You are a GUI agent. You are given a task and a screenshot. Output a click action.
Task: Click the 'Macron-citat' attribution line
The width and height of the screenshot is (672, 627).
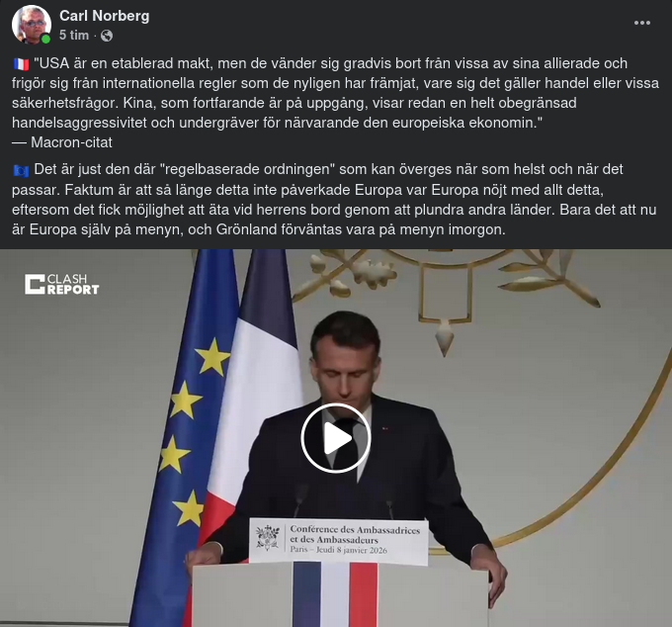point(62,142)
